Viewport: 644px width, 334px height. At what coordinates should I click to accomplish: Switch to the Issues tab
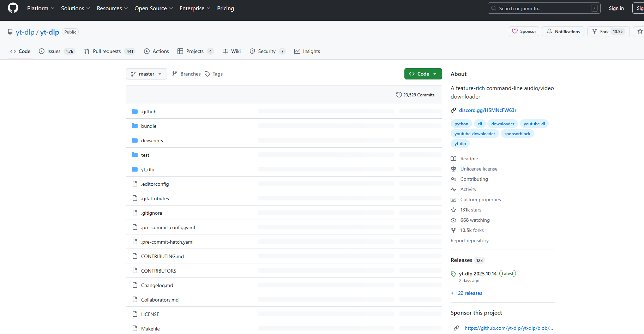pyautogui.click(x=57, y=51)
